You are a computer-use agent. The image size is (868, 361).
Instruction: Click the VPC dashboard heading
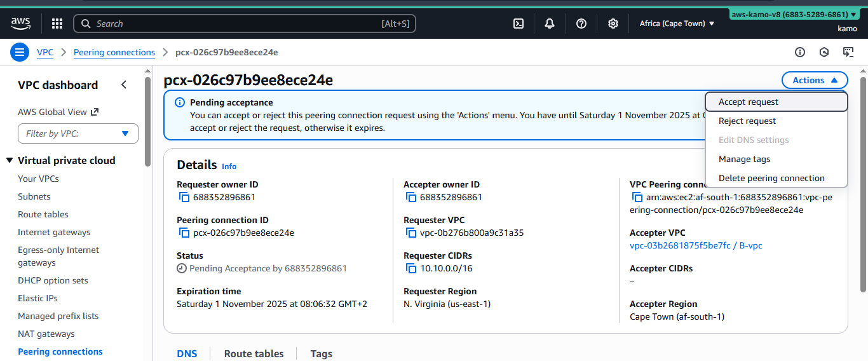point(58,85)
